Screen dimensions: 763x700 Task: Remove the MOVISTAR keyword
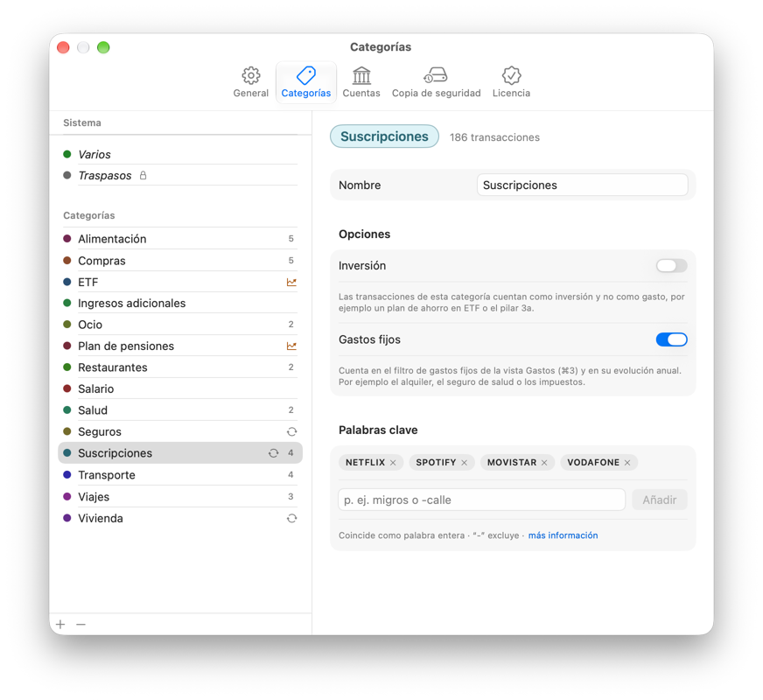[544, 463]
